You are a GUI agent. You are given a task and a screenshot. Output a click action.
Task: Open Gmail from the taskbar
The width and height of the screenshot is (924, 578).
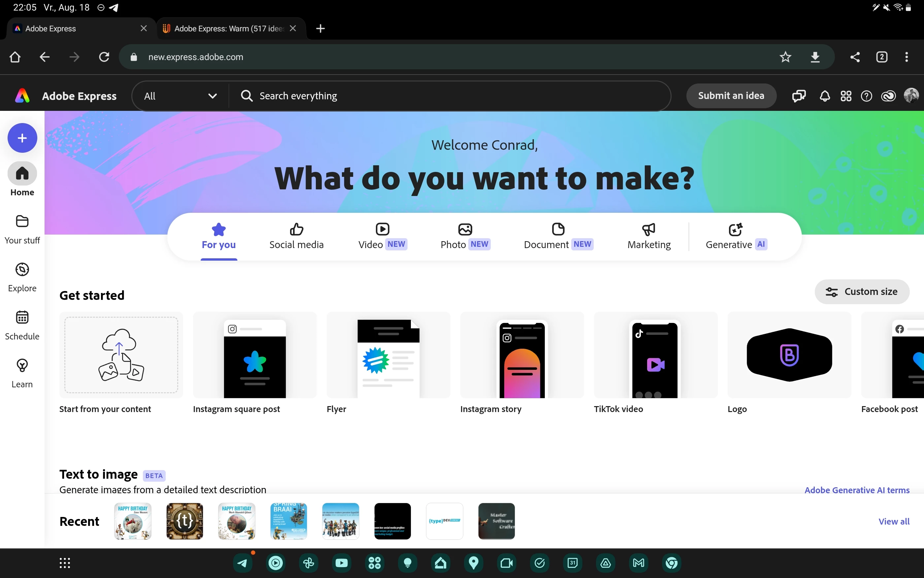(x=639, y=563)
